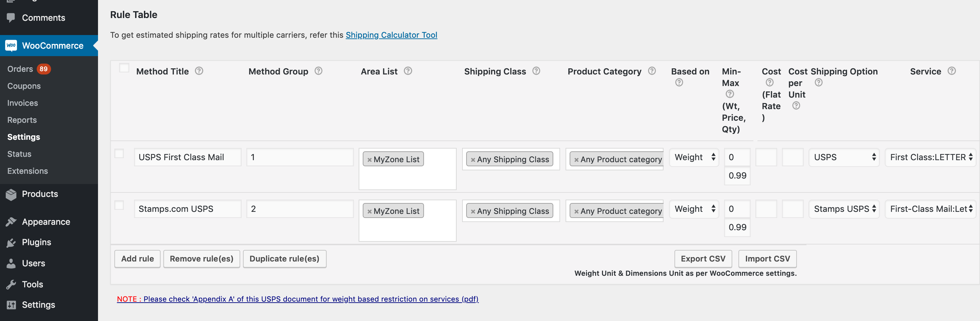Click min value 0 field in Stamps.com row

click(x=737, y=209)
